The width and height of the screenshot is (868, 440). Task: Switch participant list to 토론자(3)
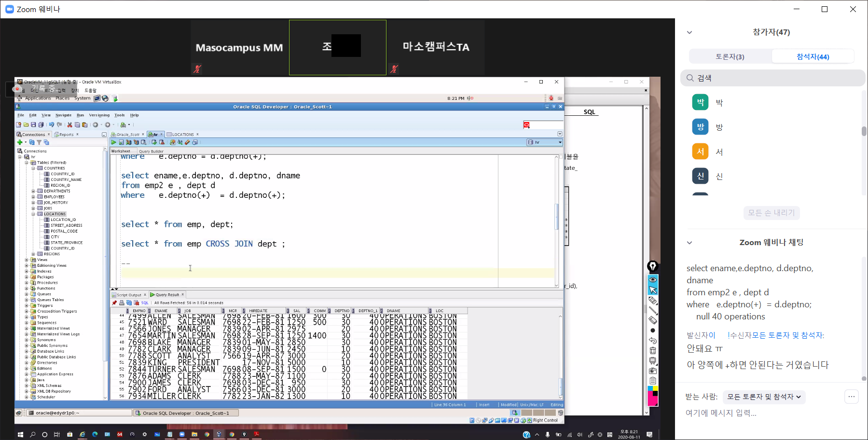tap(730, 56)
